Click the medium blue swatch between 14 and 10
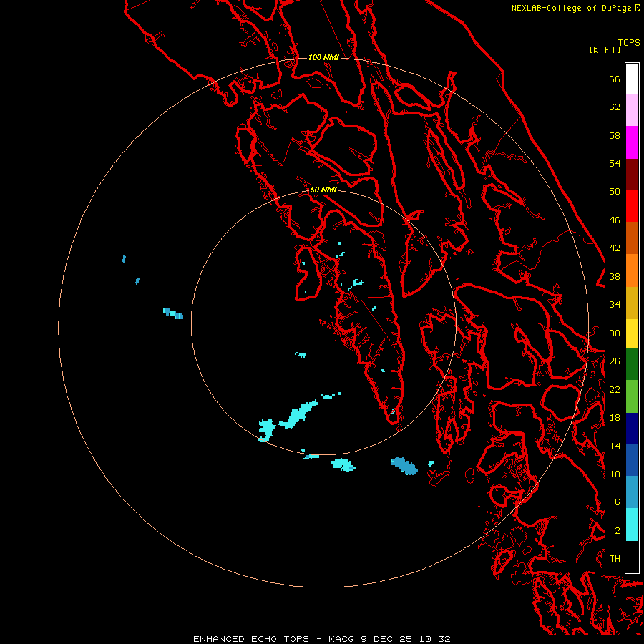This screenshot has height=644, width=644. 632,460
